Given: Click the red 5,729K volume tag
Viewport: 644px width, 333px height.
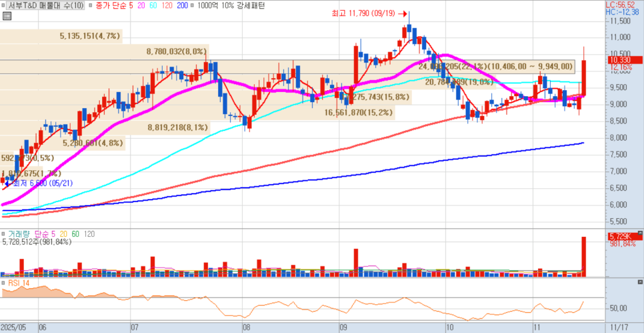Looking at the screenshot, I should coord(624,236).
